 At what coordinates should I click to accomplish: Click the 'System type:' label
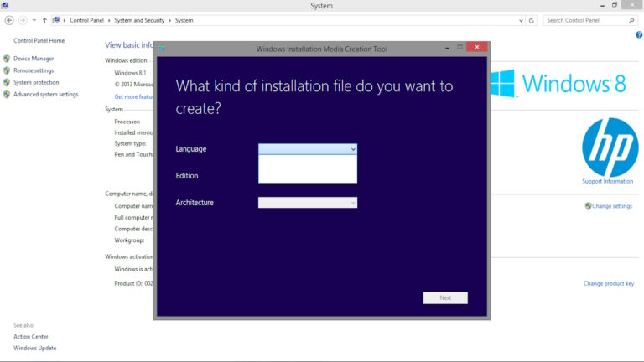(x=130, y=143)
